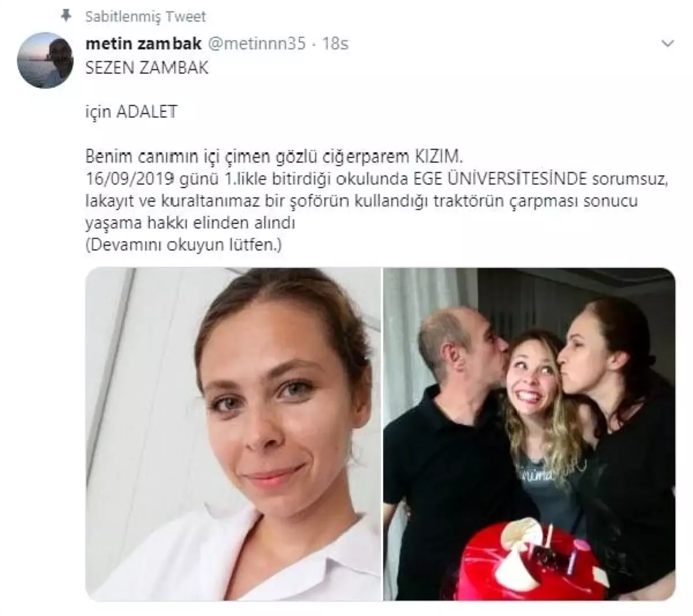
Task: Open the right photo with birthday cake
Action: (530, 434)
